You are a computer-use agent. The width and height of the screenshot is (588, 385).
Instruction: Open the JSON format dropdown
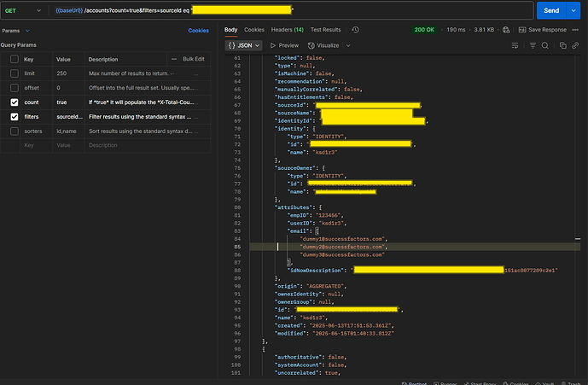245,45
